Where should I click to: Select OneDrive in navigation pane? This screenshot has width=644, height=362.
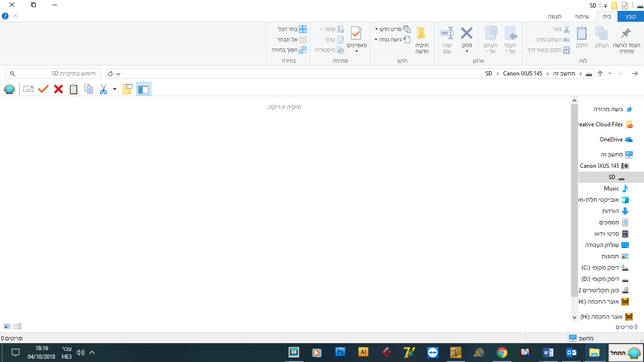tap(616, 140)
